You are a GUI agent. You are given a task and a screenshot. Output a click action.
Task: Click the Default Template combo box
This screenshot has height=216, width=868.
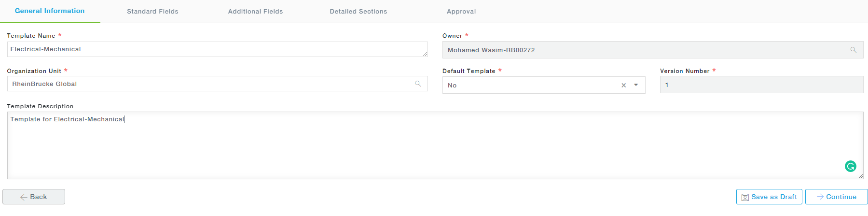click(x=531, y=85)
